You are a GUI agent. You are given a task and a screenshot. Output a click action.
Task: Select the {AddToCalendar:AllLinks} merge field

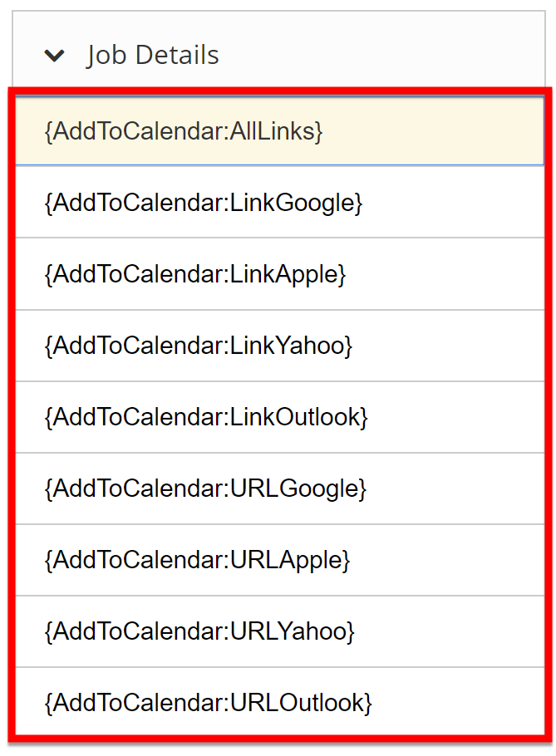click(184, 131)
